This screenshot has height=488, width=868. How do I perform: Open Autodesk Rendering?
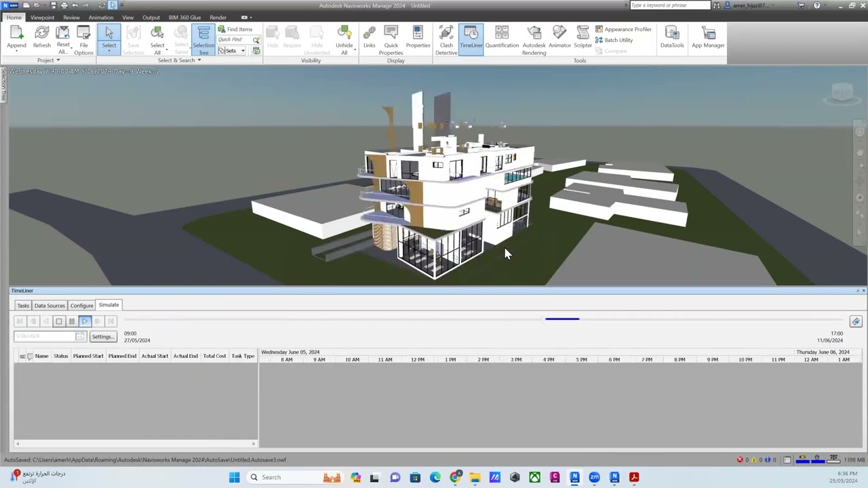pos(534,40)
